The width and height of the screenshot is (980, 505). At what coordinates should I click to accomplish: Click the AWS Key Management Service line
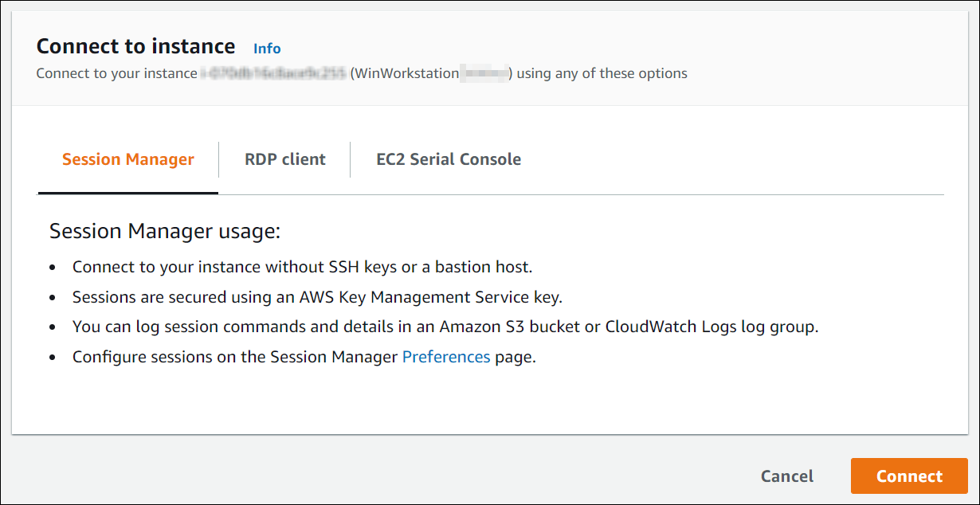click(317, 297)
